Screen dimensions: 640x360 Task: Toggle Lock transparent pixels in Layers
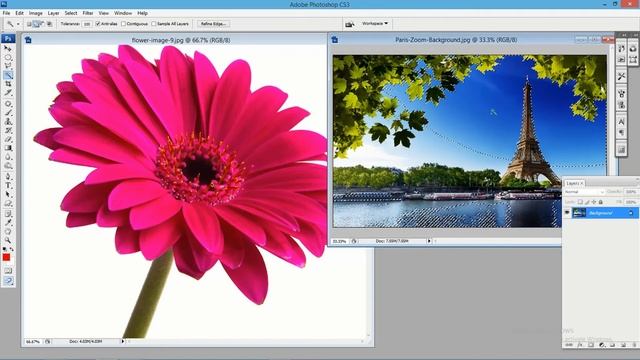580,202
